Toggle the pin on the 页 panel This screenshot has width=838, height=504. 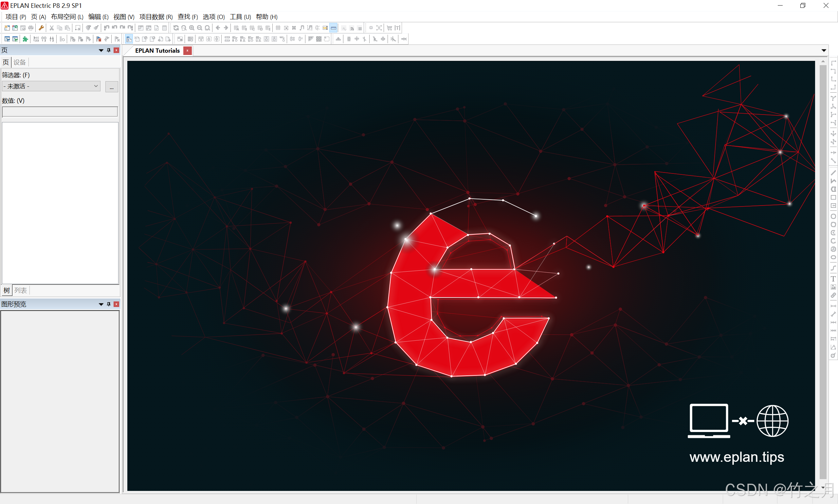point(109,50)
